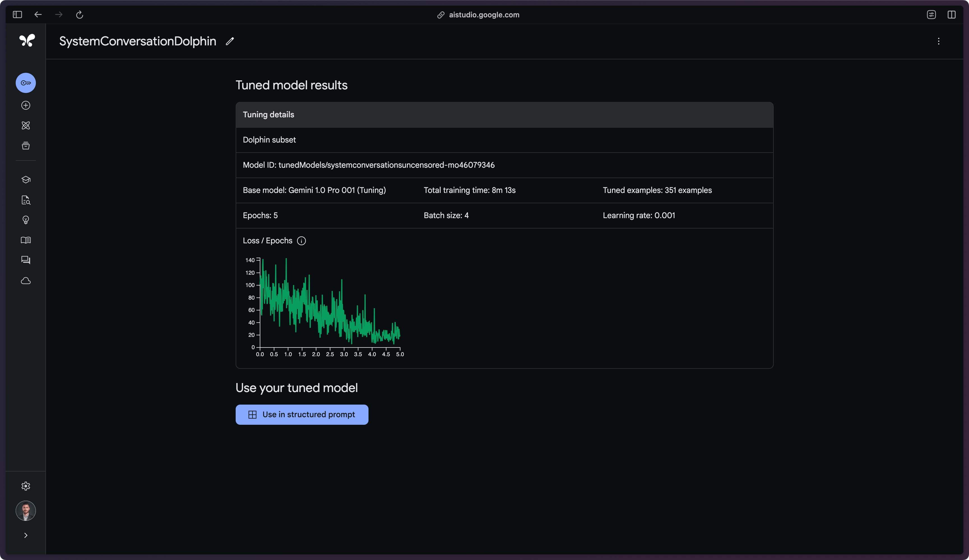The height and width of the screenshot is (560, 969).
Task: Select the lightbulb prompt gallery icon
Action: [x=25, y=220]
